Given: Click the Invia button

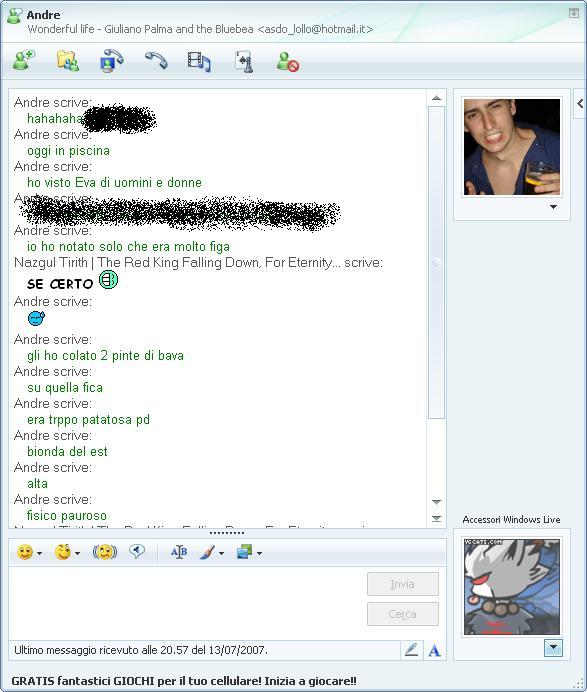Looking at the screenshot, I should pyautogui.click(x=403, y=584).
